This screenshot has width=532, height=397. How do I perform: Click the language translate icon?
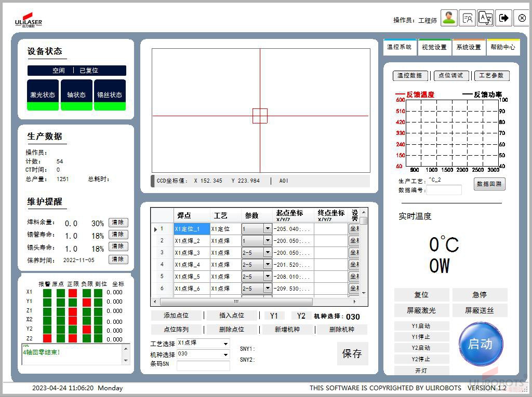click(x=485, y=18)
